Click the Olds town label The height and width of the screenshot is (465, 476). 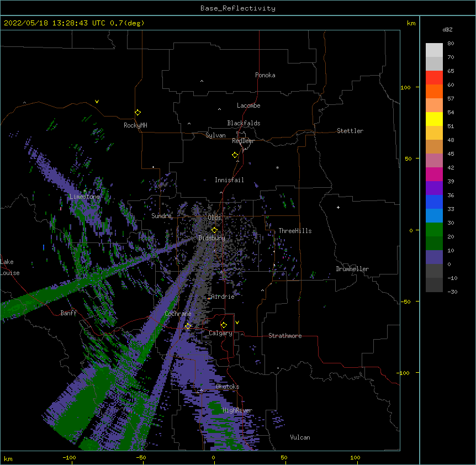click(214, 218)
